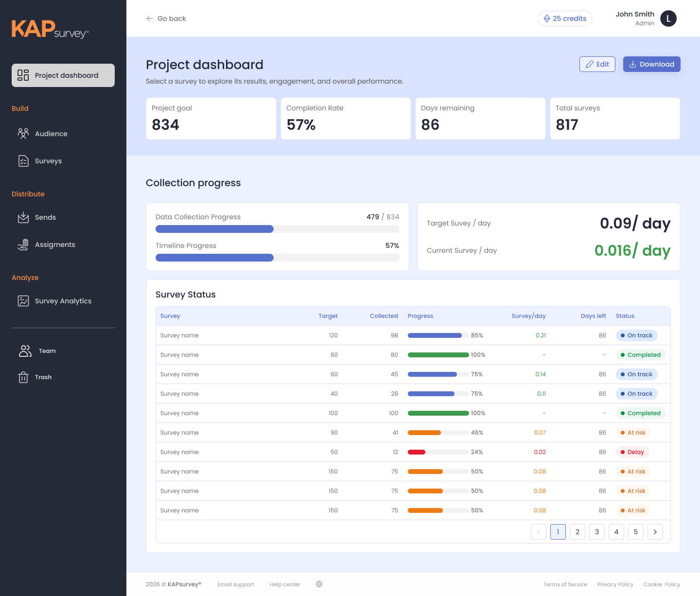
Task: Click At risk badge in 46% row
Action: coord(633,433)
